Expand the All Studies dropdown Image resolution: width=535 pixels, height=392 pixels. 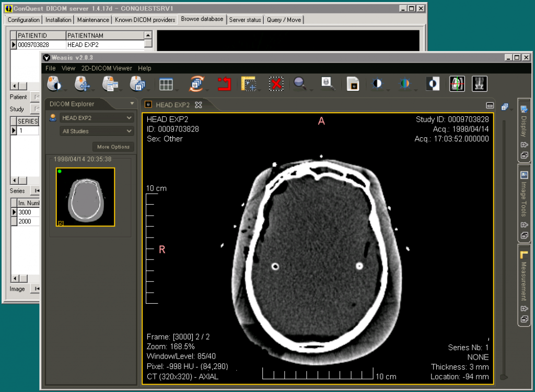pos(97,132)
